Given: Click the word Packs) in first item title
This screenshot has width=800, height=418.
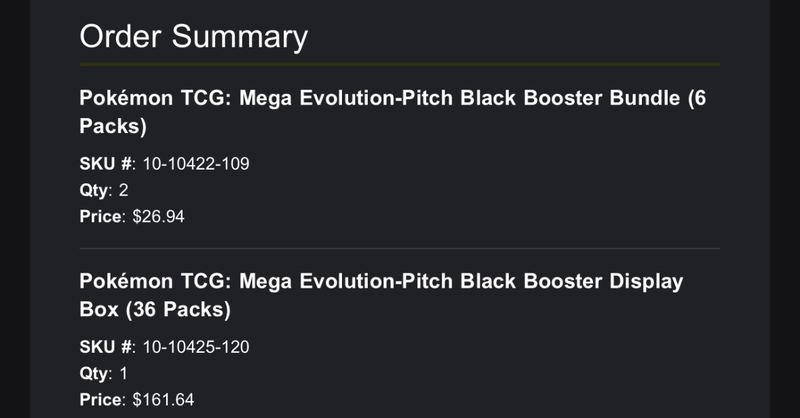Looking at the screenshot, I should [x=113, y=126].
